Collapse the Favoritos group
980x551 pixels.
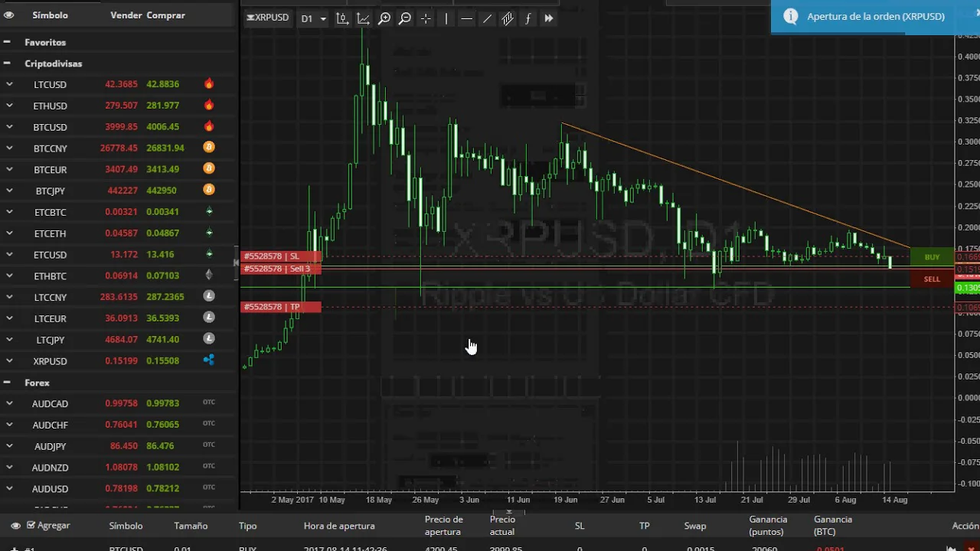(x=7, y=42)
